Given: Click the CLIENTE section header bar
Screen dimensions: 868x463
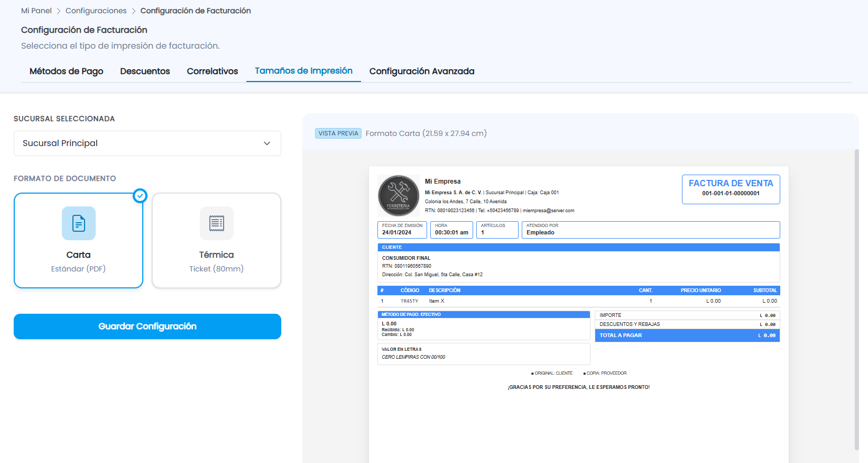Looking at the screenshot, I should [x=579, y=247].
